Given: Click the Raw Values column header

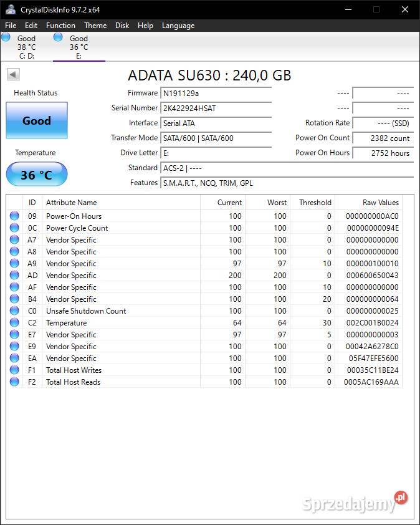Looking at the screenshot, I should pos(368,203).
